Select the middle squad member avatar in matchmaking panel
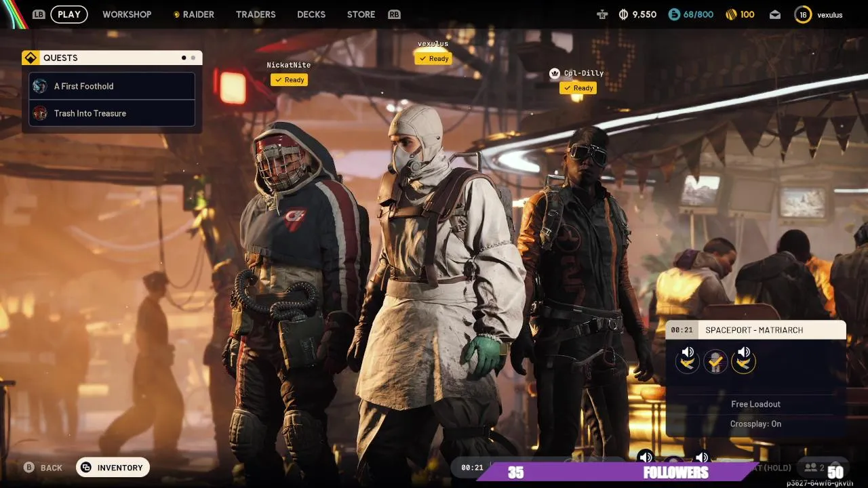Image resolution: width=868 pixels, height=488 pixels. pos(715,361)
